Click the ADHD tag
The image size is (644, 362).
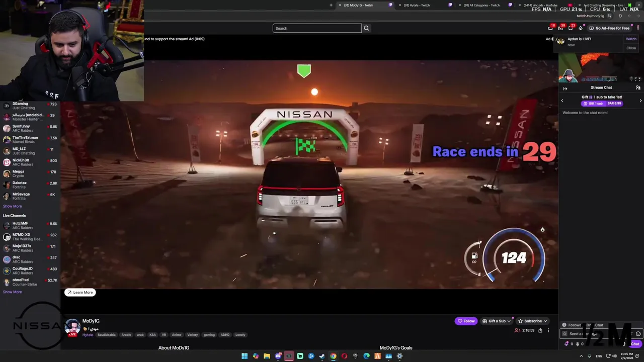point(225,335)
